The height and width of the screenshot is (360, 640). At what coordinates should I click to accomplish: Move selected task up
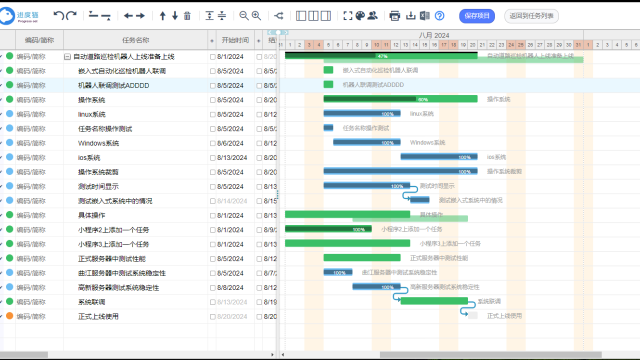[x=162, y=16]
